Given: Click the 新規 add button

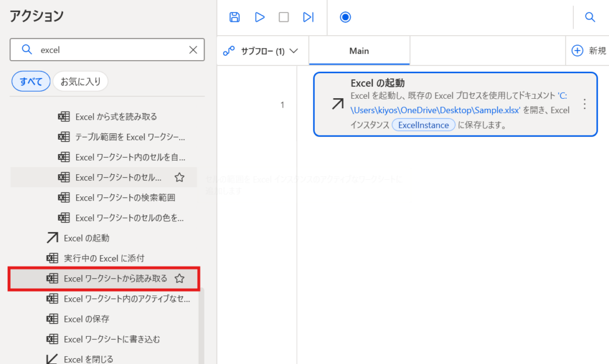Looking at the screenshot, I should [x=589, y=51].
